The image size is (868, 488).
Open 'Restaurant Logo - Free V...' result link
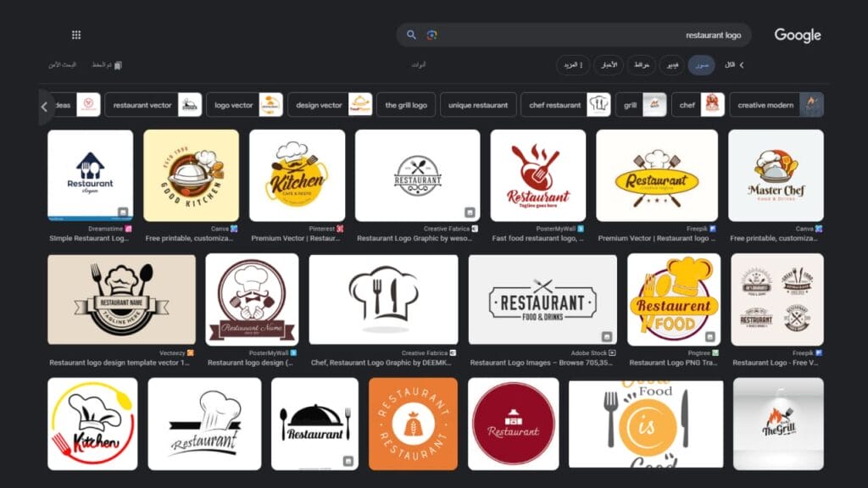coord(776,363)
